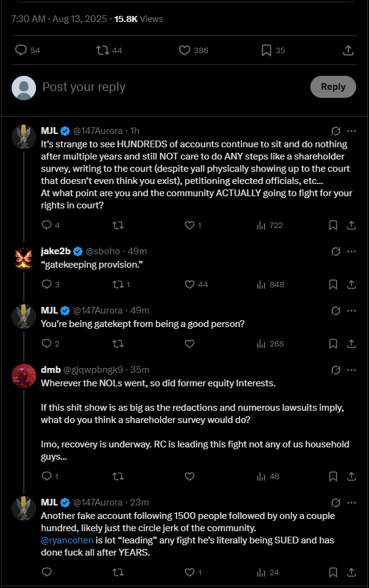369x588 pixels.
Task: Click Grok icon on jake2b's reply
Action: (335, 251)
